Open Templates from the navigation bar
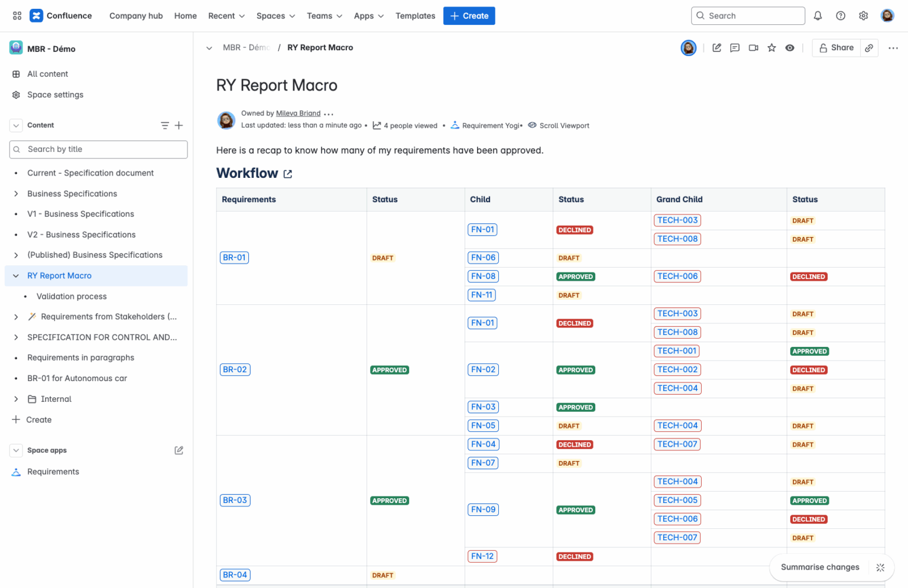This screenshot has width=908, height=588. coord(415,16)
